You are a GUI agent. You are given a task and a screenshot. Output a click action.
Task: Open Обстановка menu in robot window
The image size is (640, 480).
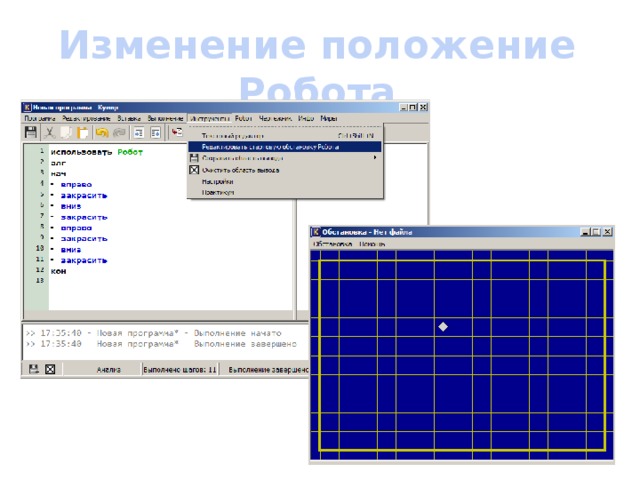(332, 244)
